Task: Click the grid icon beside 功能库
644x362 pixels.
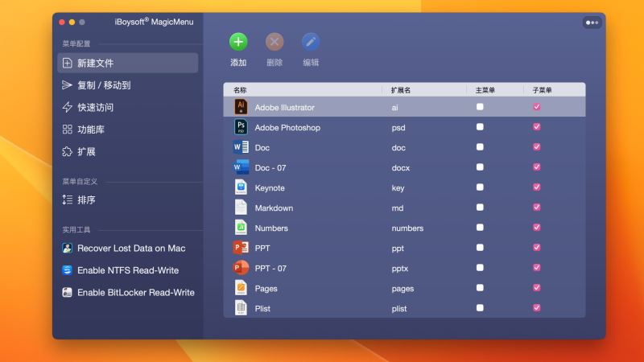Action: tap(67, 130)
